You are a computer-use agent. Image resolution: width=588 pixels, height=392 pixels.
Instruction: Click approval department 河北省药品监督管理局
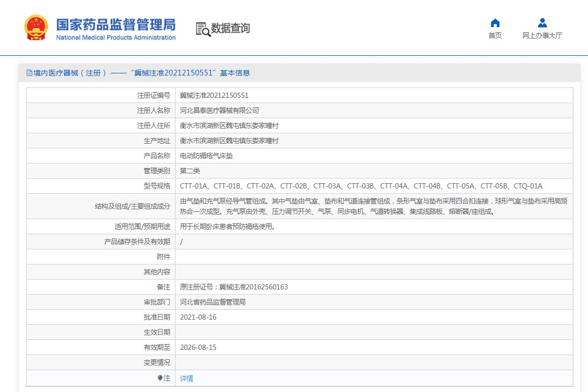point(212,302)
